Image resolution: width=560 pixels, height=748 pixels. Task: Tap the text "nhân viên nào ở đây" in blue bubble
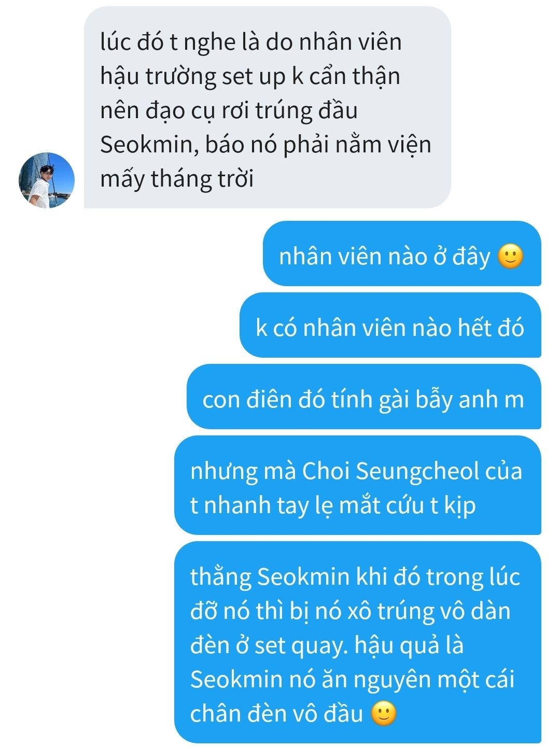coord(384,257)
